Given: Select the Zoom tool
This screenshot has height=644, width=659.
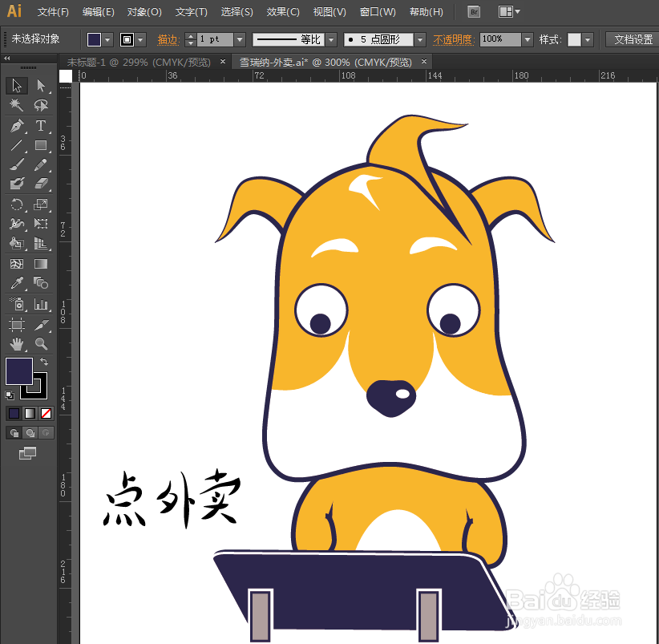Looking at the screenshot, I should (x=39, y=343).
